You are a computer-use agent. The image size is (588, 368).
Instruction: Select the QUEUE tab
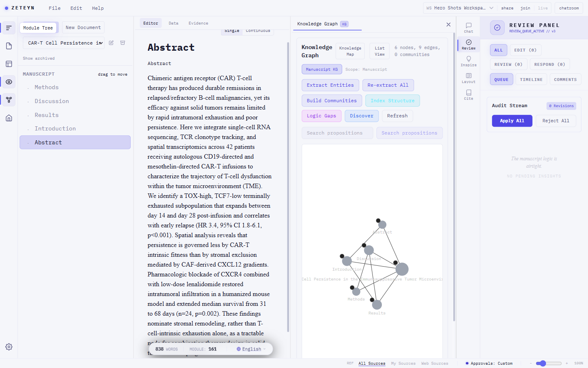pos(501,80)
